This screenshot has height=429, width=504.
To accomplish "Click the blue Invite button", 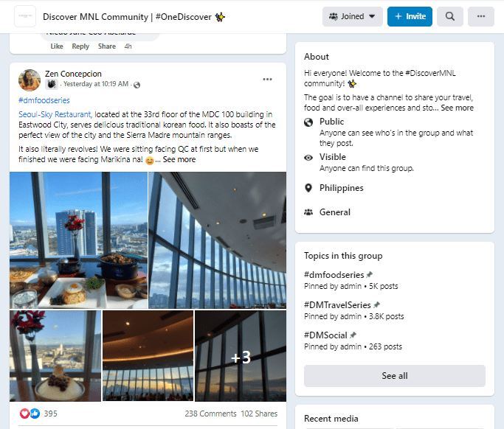I will point(410,16).
